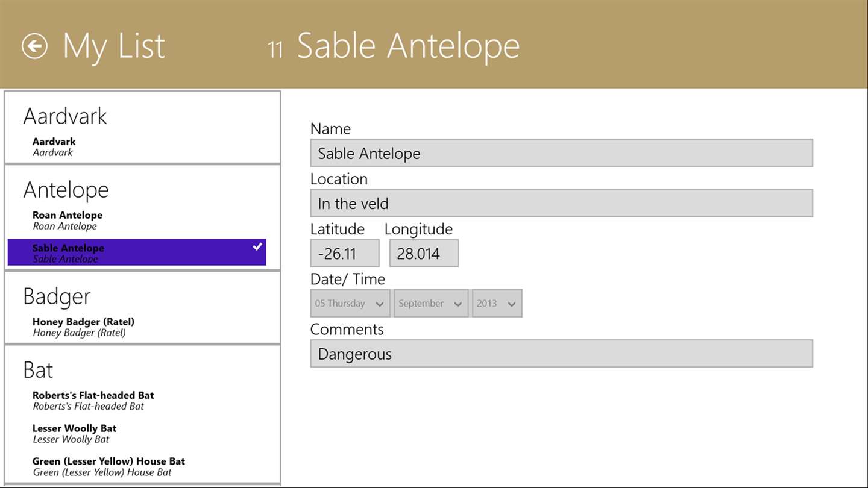Select Roberts's Flat-headed Bat
The image size is (868, 488).
point(93,401)
